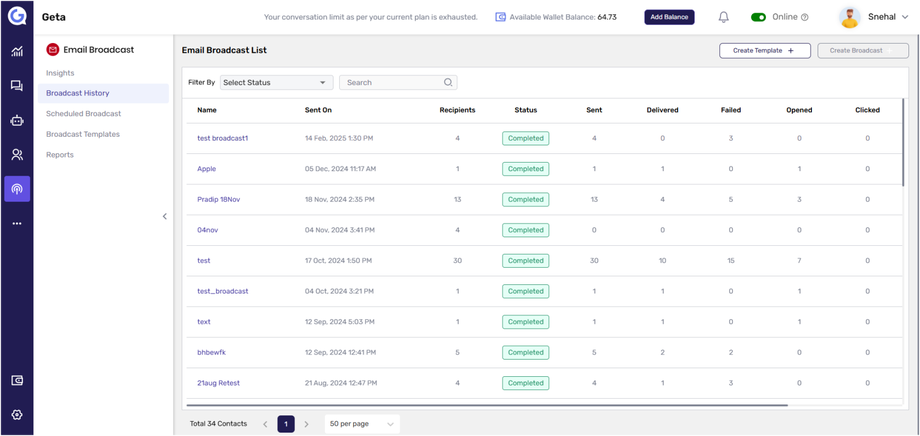Image resolution: width=920 pixels, height=436 pixels.
Task: Collapse the Email Broadcast side panel
Action: point(165,216)
